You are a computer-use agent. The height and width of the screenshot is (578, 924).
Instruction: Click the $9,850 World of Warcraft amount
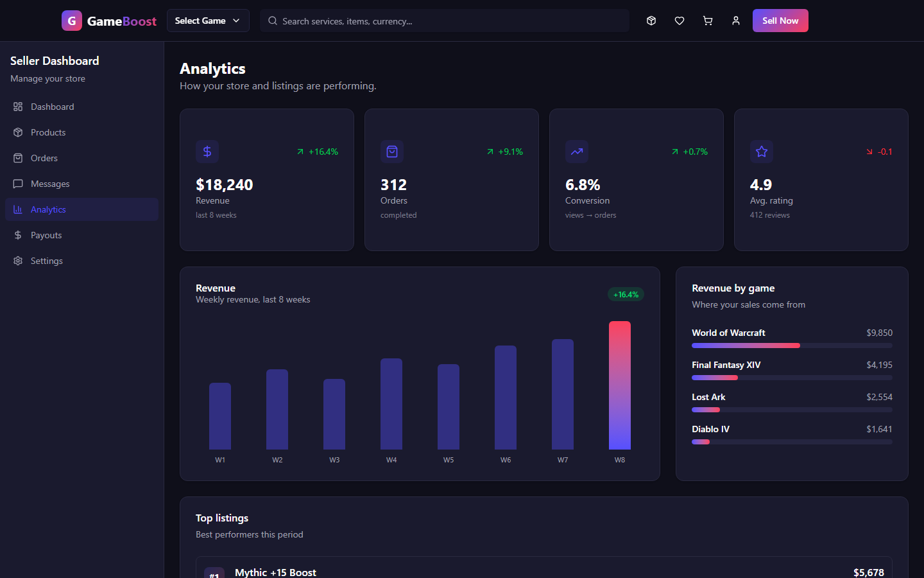coord(879,333)
